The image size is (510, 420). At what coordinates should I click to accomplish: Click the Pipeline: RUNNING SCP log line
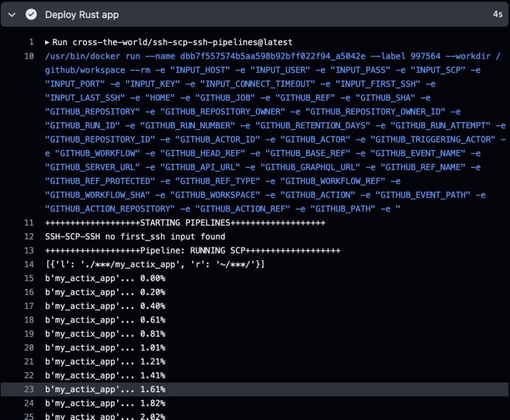pyautogui.click(x=192, y=250)
